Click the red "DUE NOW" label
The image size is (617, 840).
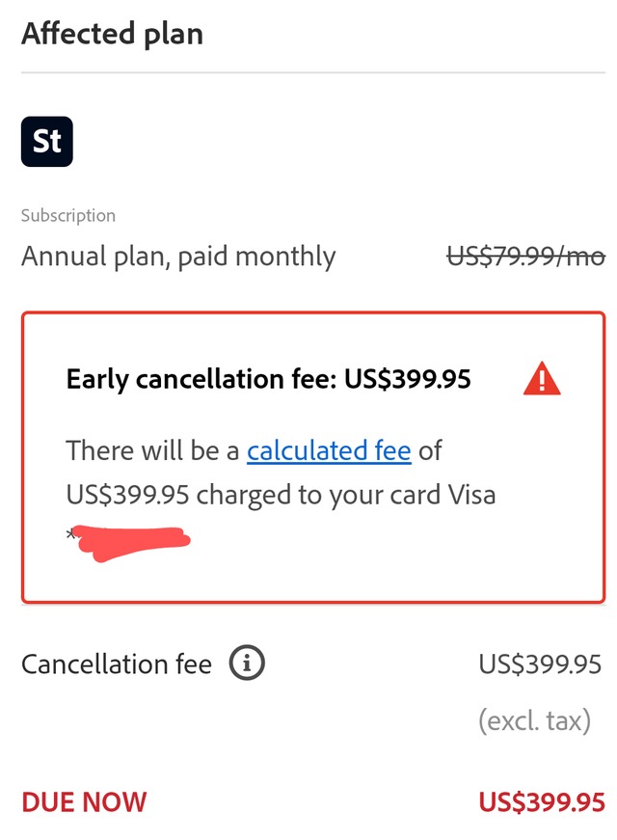[84, 802]
